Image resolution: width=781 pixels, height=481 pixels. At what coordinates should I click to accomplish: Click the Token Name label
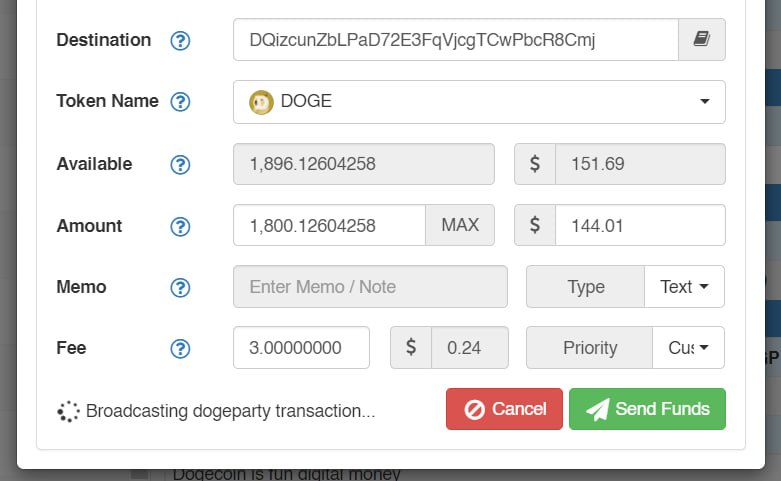pos(108,101)
